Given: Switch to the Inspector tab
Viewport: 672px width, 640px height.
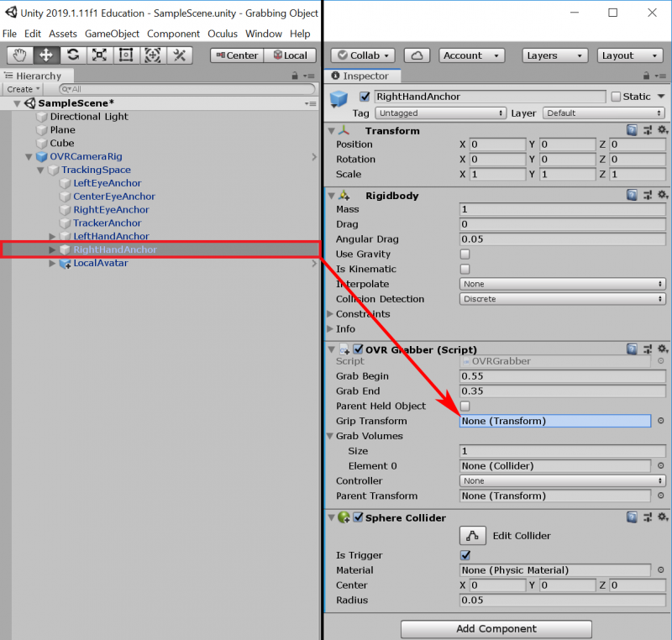Looking at the screenshot, I should (362, 76).
